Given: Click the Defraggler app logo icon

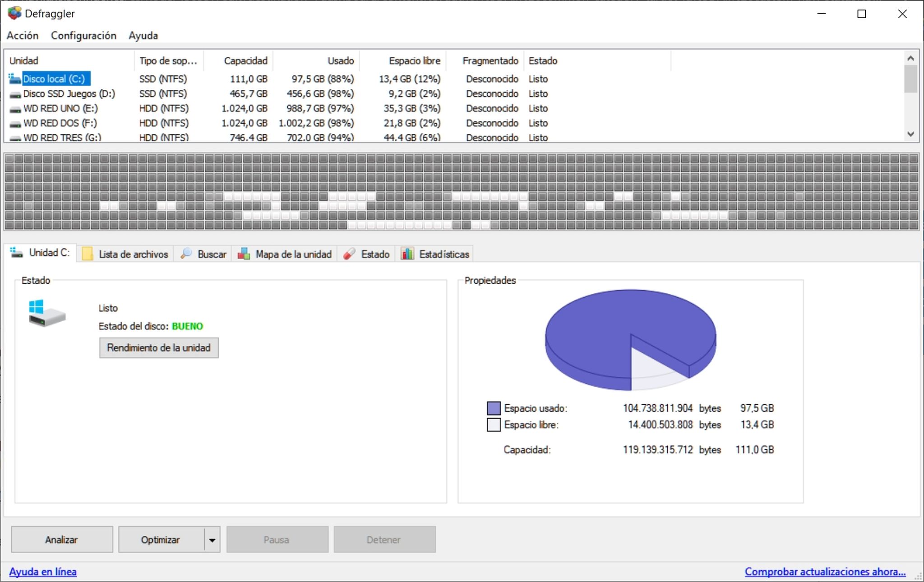Looking at the screenshot, I should (14, 14).
